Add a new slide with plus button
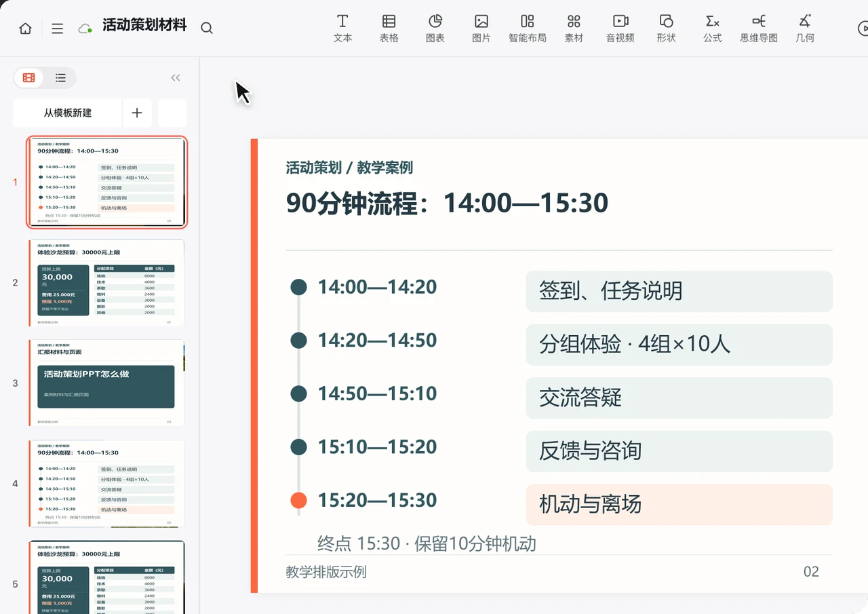The height and width of the screenshot is (614, 868). 137,113
